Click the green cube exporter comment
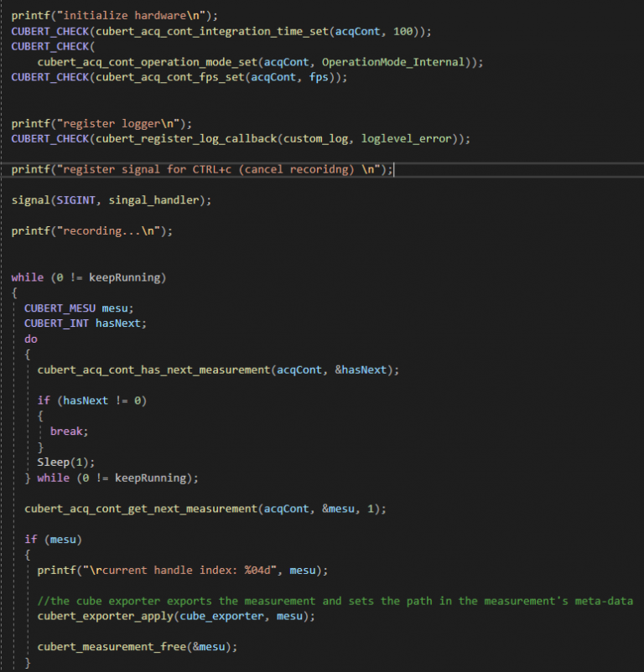 click(335, 602)
